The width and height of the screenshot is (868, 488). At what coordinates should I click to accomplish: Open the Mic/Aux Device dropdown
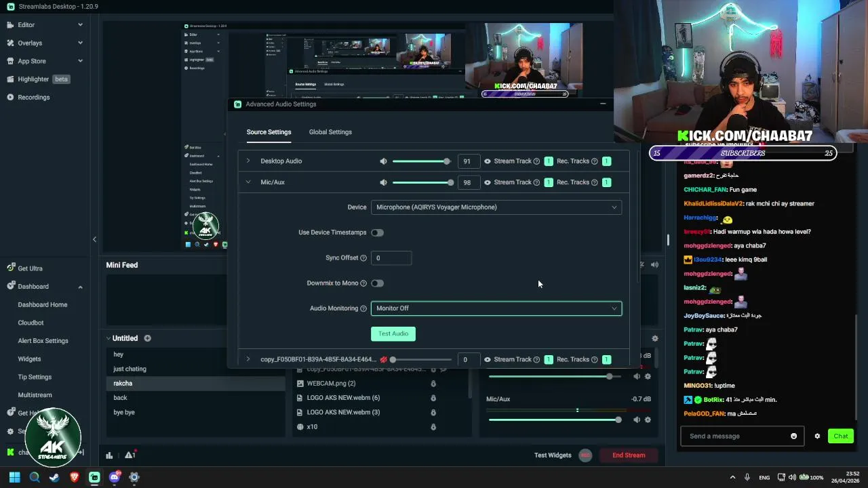(x=496, y=207)
